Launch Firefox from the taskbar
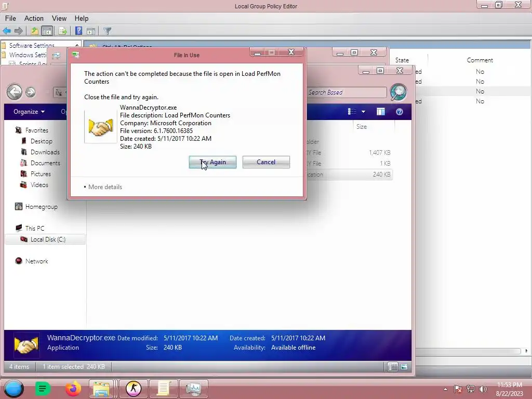Image resolution: width=532 pixels, height=399 pixels. tap(73, 389)
